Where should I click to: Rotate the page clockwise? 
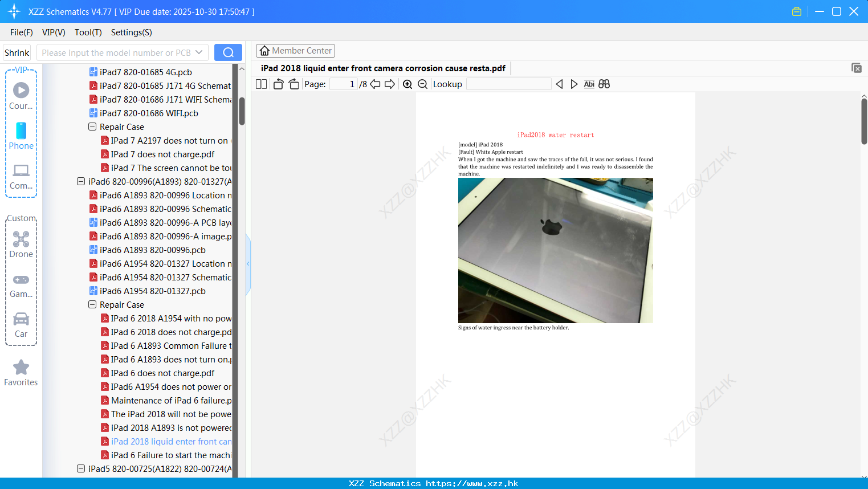click(294, 84)
